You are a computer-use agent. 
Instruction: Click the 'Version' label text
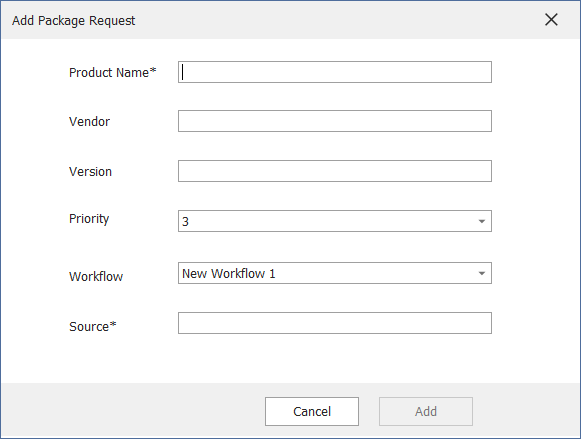[90, 172]
